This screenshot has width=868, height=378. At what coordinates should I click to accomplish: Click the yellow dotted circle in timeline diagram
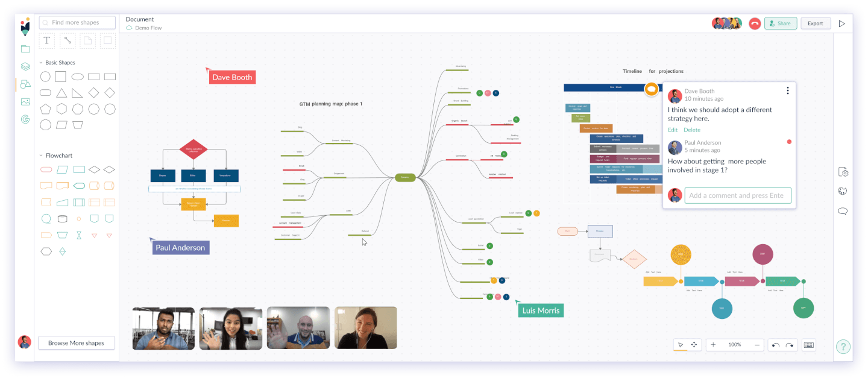(x=681, y=255)
